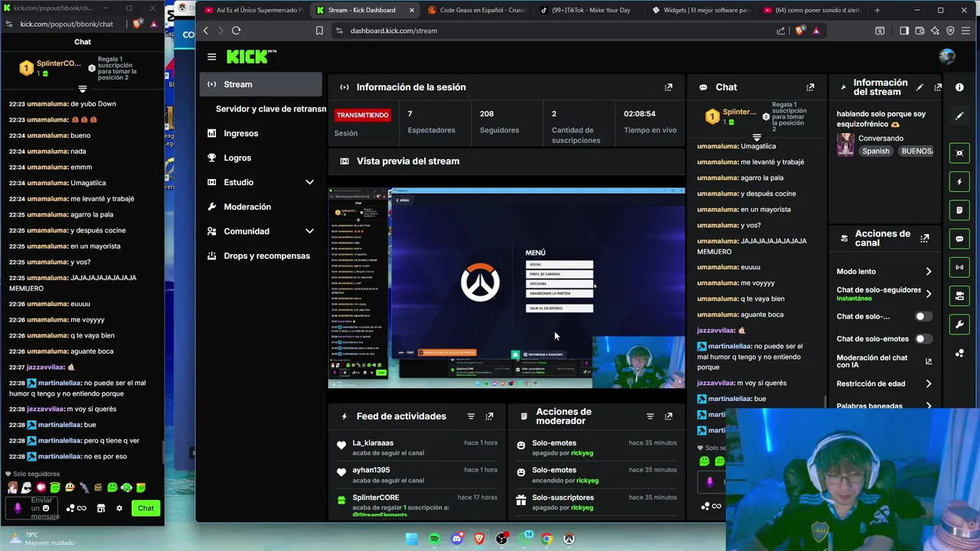Open a new browser tab with plus

click(877, 10)
